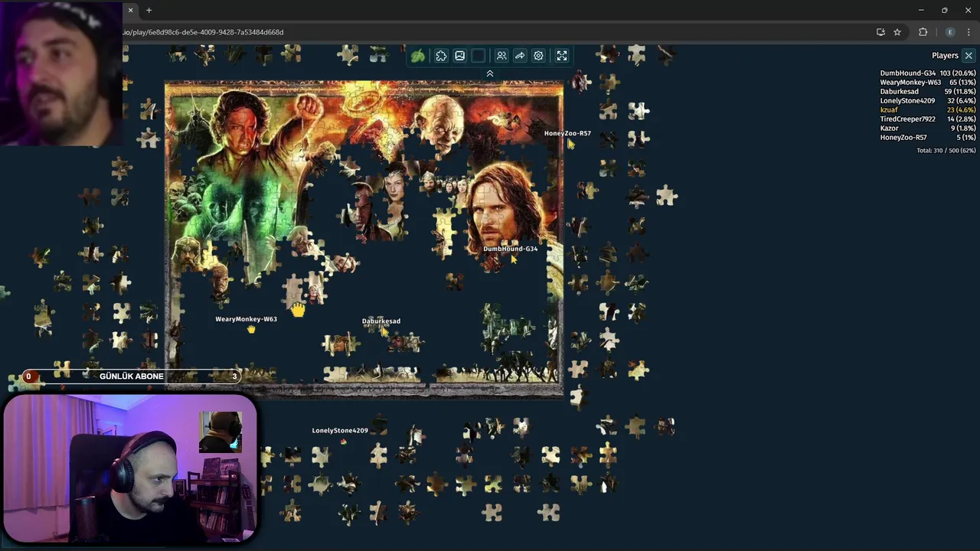Open the puzzle piece options icon
Viewport: 980px width, 551px height.
coord(441,56)
